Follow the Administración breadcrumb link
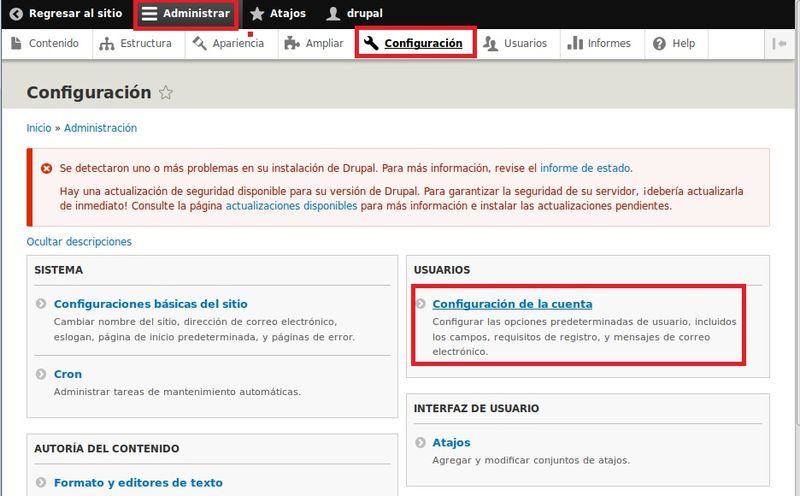Image resolution: width=800 pixels, height=496 pixels. 101,128
